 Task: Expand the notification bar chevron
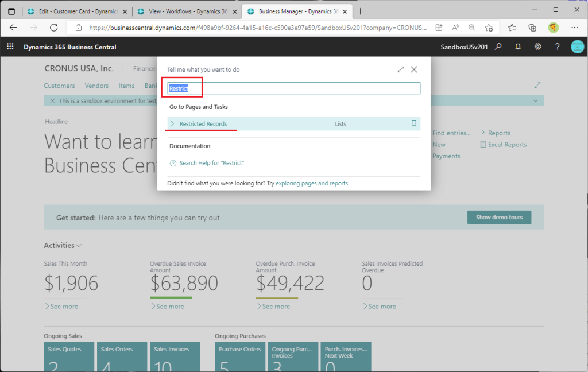536,101
